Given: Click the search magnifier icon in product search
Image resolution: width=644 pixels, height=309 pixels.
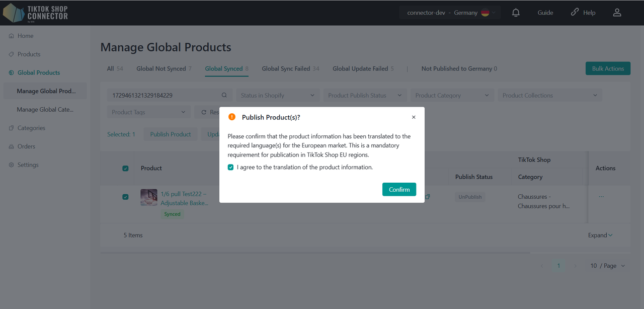Looking at the screenshot, I should click(224, 96).
